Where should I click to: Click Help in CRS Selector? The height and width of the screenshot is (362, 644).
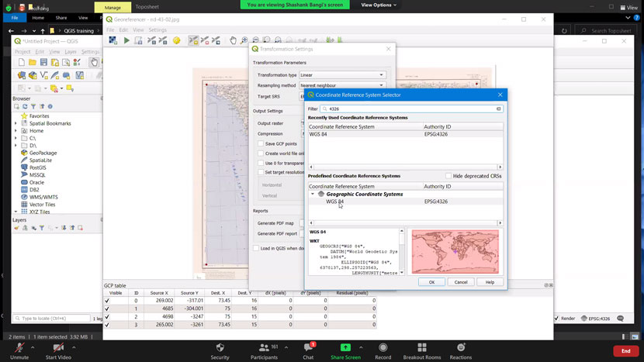click(x=490, y=282)
